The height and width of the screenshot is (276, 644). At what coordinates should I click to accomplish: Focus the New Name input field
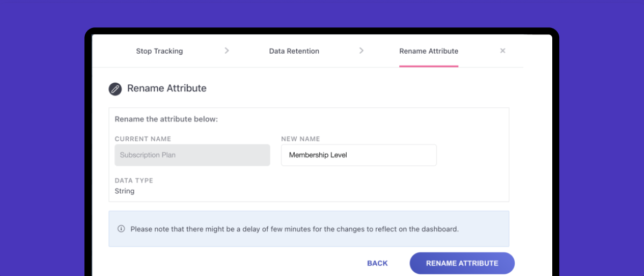[358, 155]
